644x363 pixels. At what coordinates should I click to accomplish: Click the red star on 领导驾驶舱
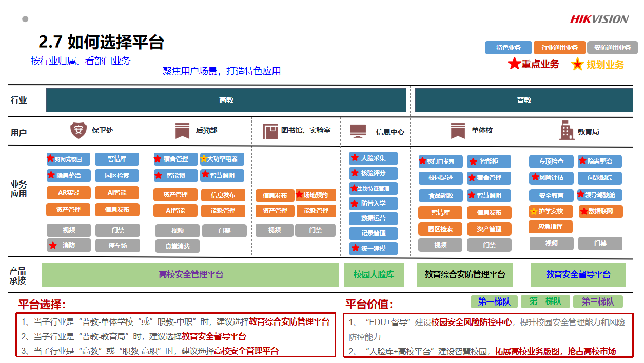pos(581,194)
